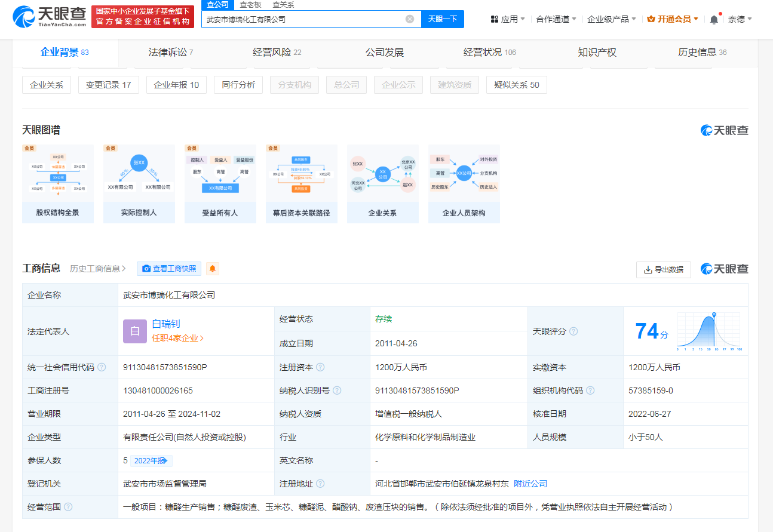Image resolution: width=773 pixels, height=532 pixels.
Task: Click help icon beside 统一社会信用代码
Action: (x=102, y=367)
